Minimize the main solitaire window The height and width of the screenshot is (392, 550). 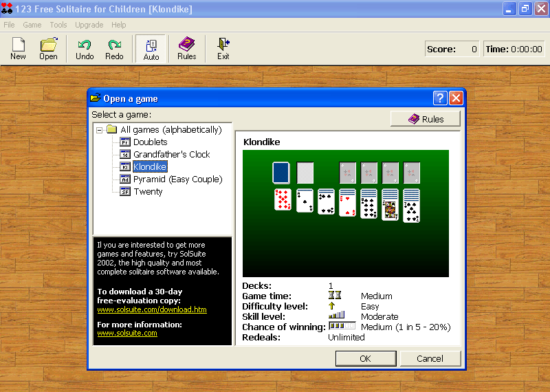pos(509,9)
